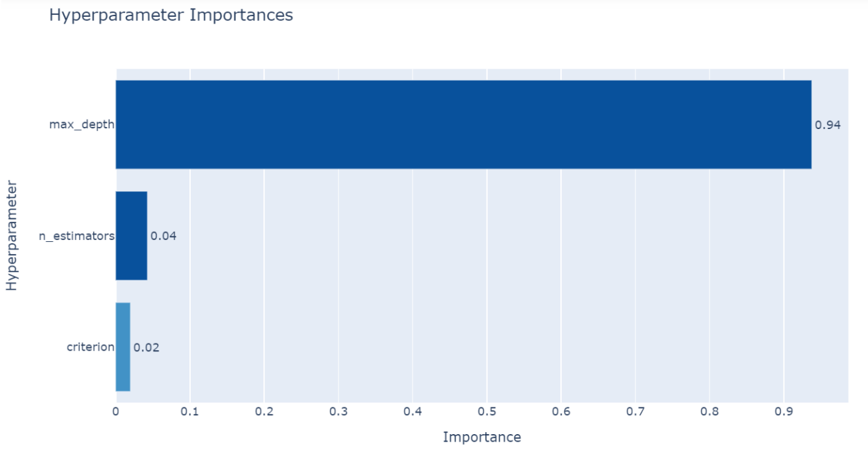Click the 0.3 x-axis tick label
This screenshot has width=868, height=461.
coord(339,411)
